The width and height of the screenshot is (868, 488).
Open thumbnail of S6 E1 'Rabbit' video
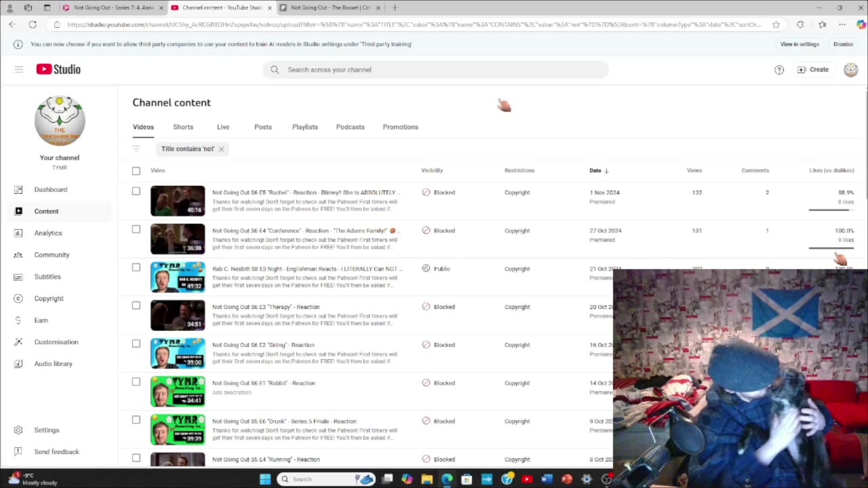[x=178, y=391]
